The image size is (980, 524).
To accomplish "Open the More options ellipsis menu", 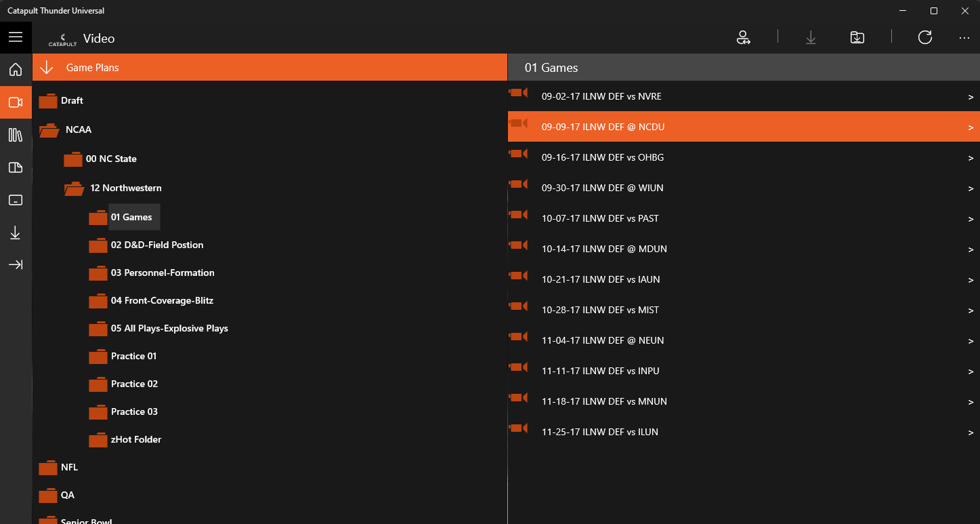I will point(964,37).
